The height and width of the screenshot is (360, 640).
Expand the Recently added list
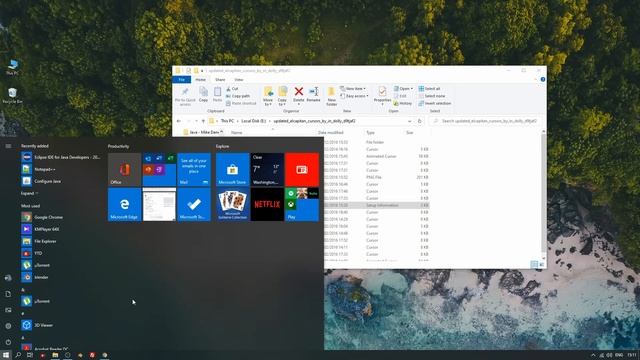pos(29,193)
